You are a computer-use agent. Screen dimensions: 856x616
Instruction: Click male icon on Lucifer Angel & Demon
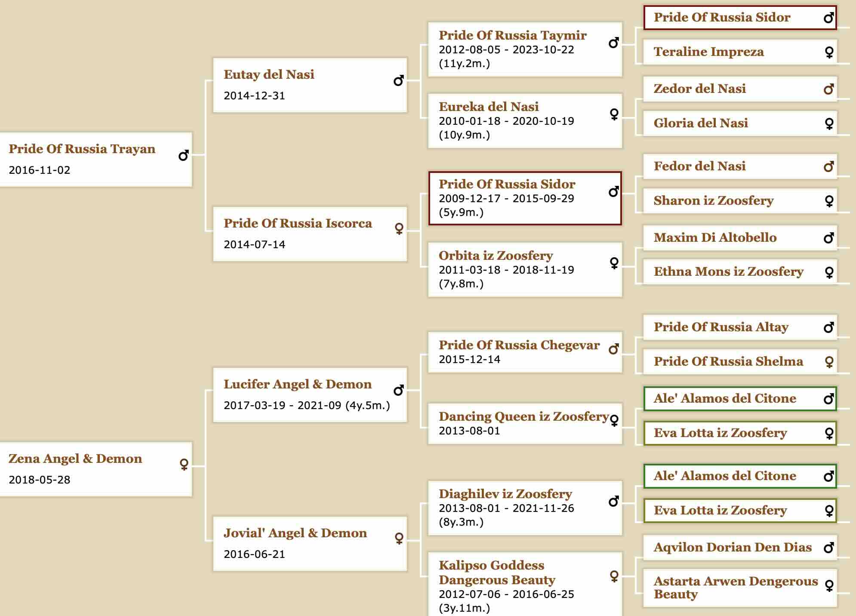[399, 390]
